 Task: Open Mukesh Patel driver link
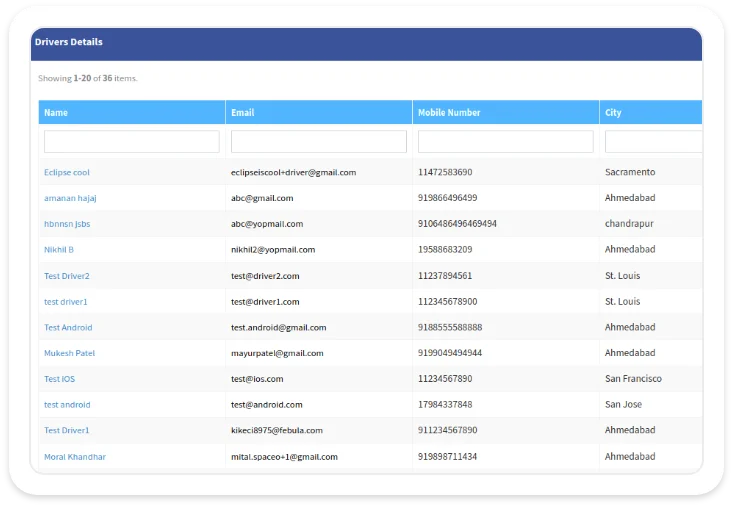coord(69,353)
